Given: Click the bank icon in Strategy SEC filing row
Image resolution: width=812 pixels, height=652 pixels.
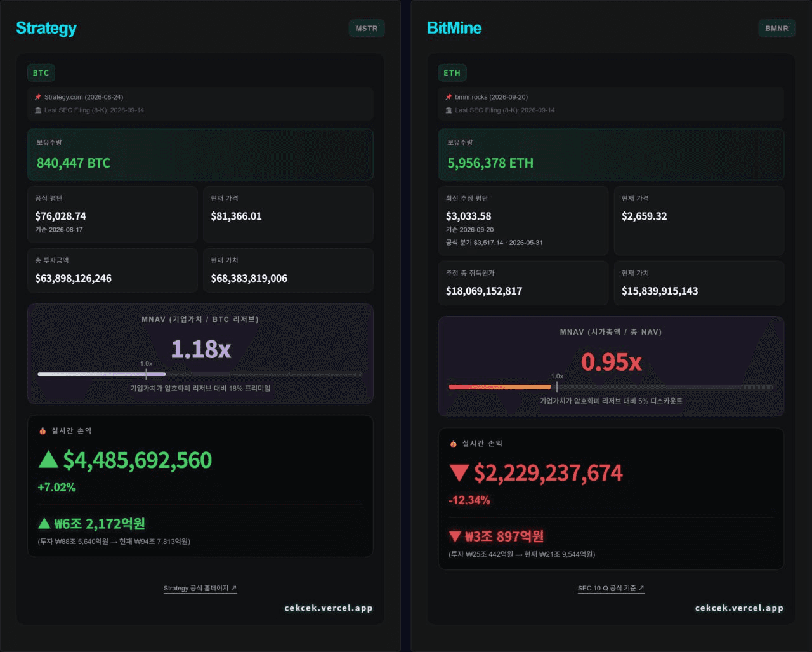Looking at the screenshot, I should click(38, 110).
